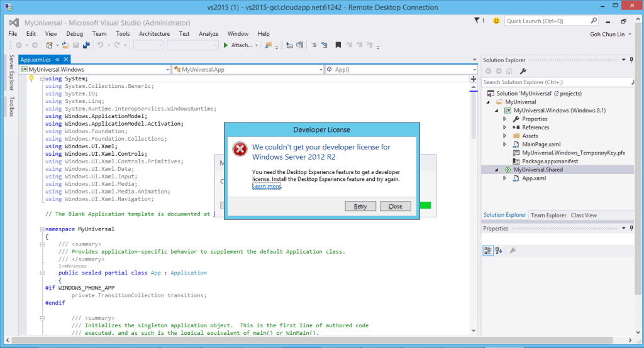This screenshot has height=348, width=644.
Task: Open the Toolbox side tab
Action: 11,106
